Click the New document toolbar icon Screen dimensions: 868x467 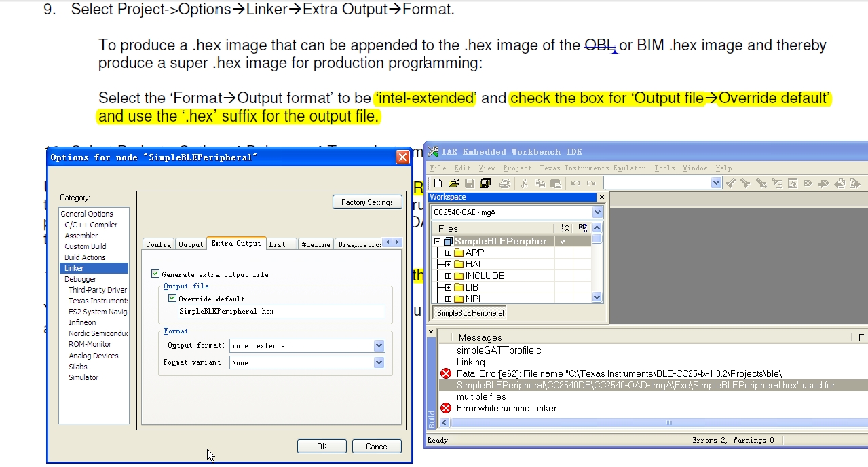438,183
